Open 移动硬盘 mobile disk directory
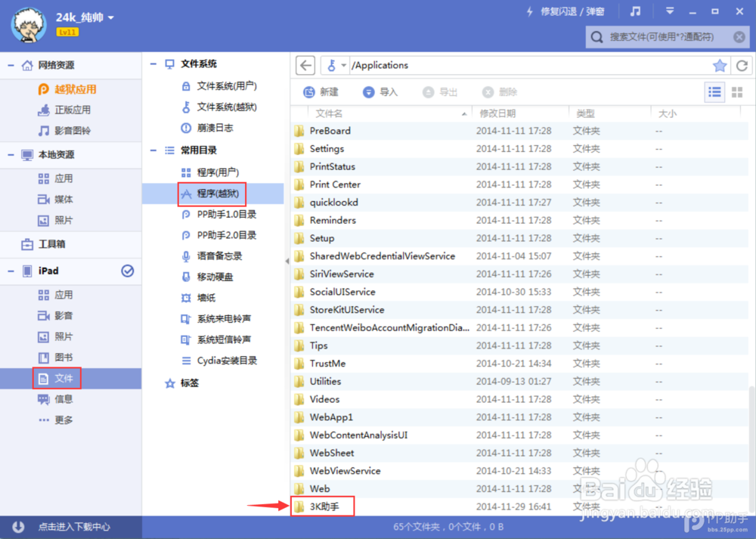This screenshot has height=539, width=756. tap(207, 277)
